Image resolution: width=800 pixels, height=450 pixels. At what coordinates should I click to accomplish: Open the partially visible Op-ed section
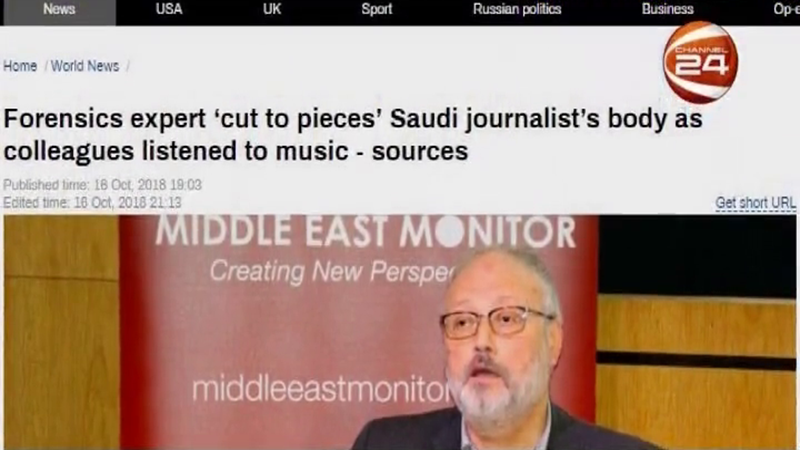click(x=786, y=9)
